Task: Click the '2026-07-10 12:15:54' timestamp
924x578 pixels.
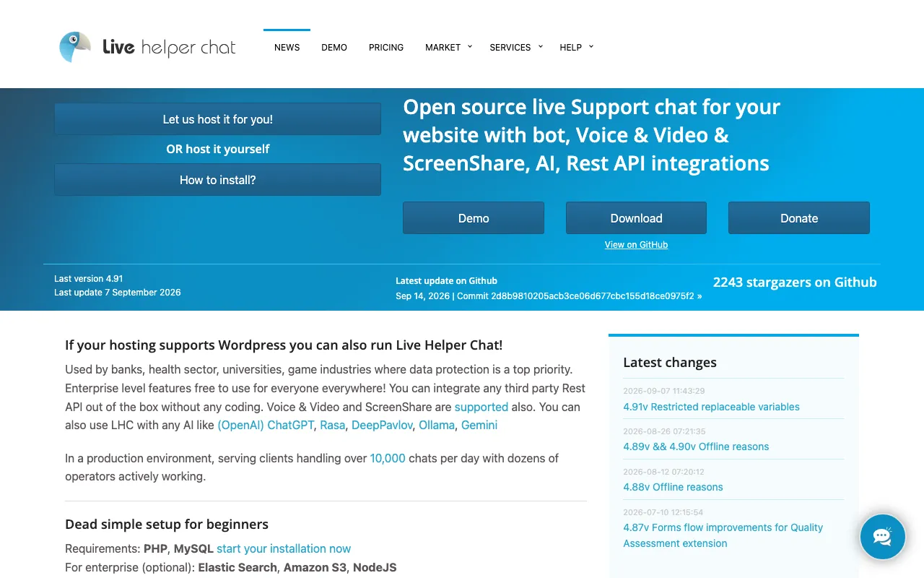Action: tap(663, 512)
